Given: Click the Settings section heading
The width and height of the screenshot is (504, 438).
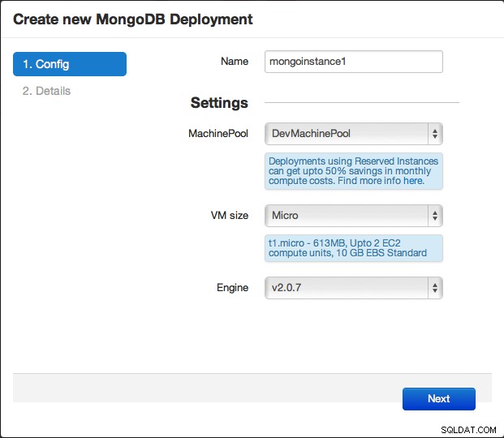Looking at the screenshot, I should tap(219, 103).
